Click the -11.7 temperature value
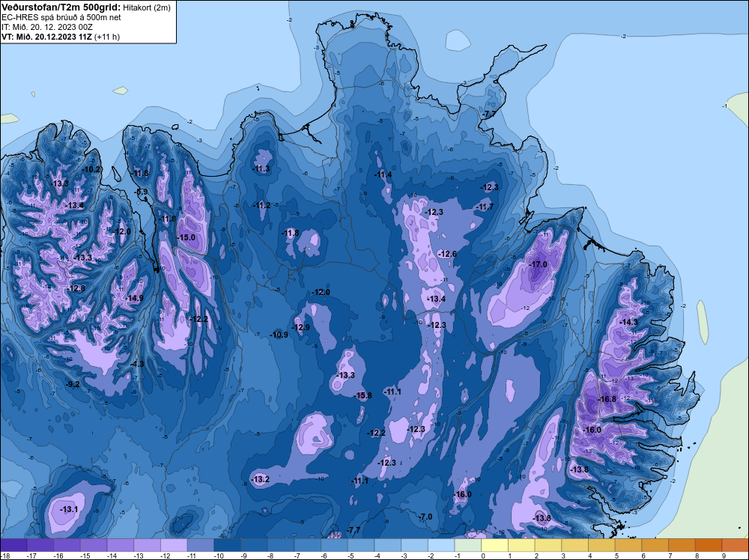The height and width of the screenshot is (560, 749). tap(485, 207)
